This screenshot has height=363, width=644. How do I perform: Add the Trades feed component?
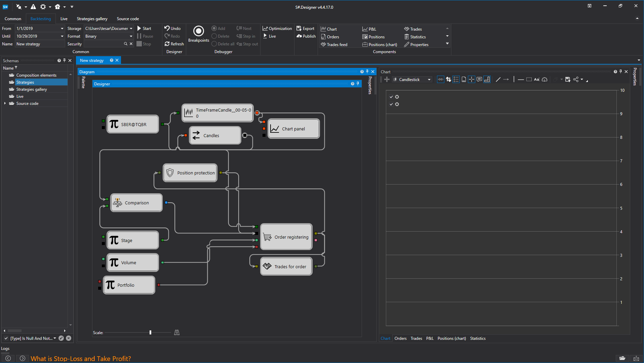click(334, 44)
